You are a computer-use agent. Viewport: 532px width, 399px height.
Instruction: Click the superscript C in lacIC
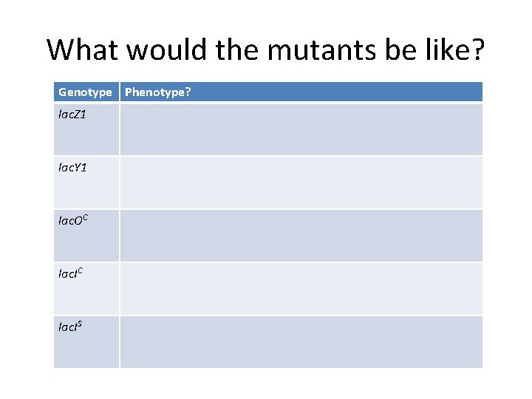click(x=79, y=270)
